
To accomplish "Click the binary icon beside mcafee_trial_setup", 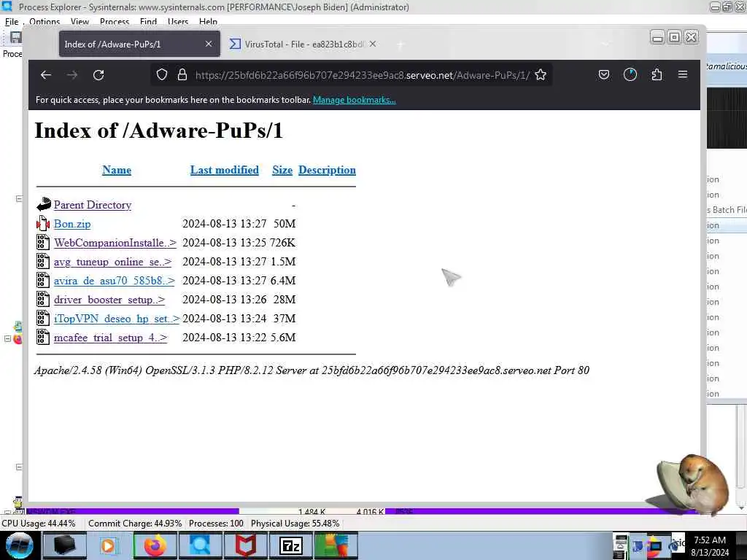I will (x=43, y=337).
